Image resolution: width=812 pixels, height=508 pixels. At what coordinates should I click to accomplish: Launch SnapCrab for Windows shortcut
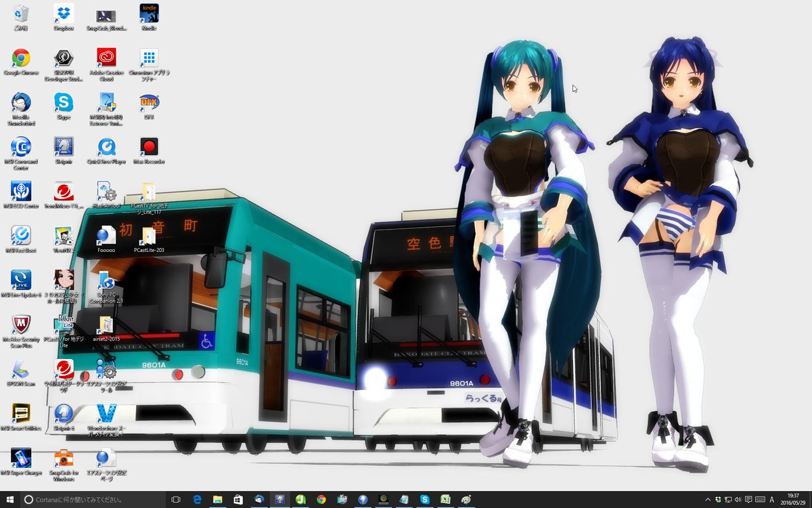tap(64, 465)
